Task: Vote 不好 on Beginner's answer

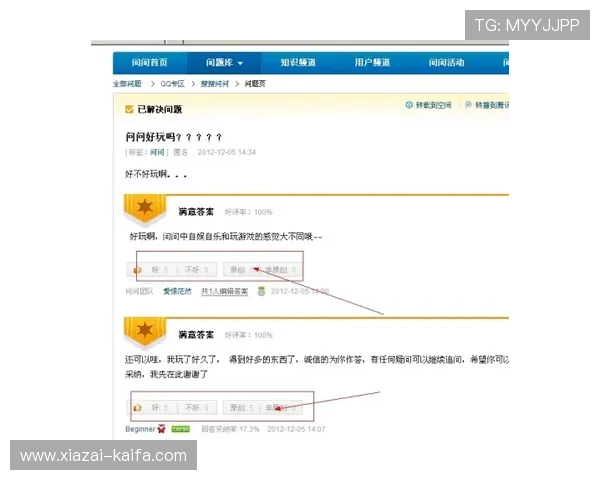Action: point(196,408)
